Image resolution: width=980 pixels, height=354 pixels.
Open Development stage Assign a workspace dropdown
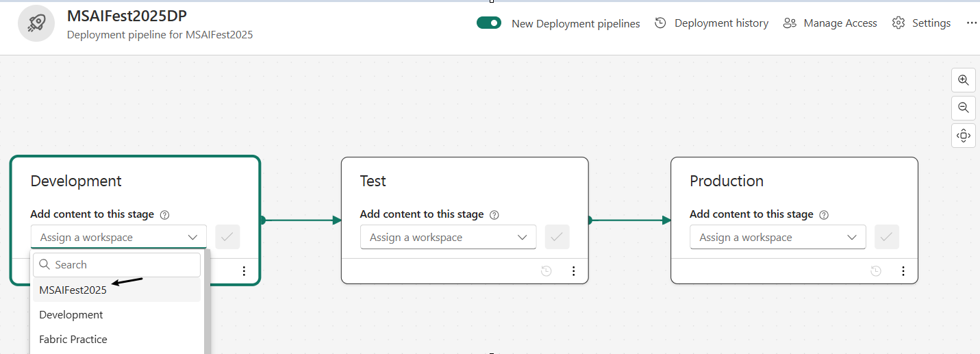118,238
